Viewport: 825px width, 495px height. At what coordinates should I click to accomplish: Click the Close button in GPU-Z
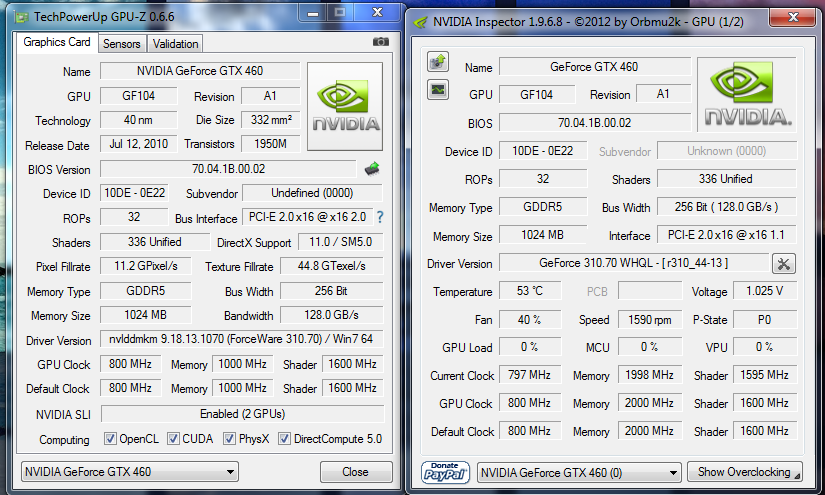point(356,472)
